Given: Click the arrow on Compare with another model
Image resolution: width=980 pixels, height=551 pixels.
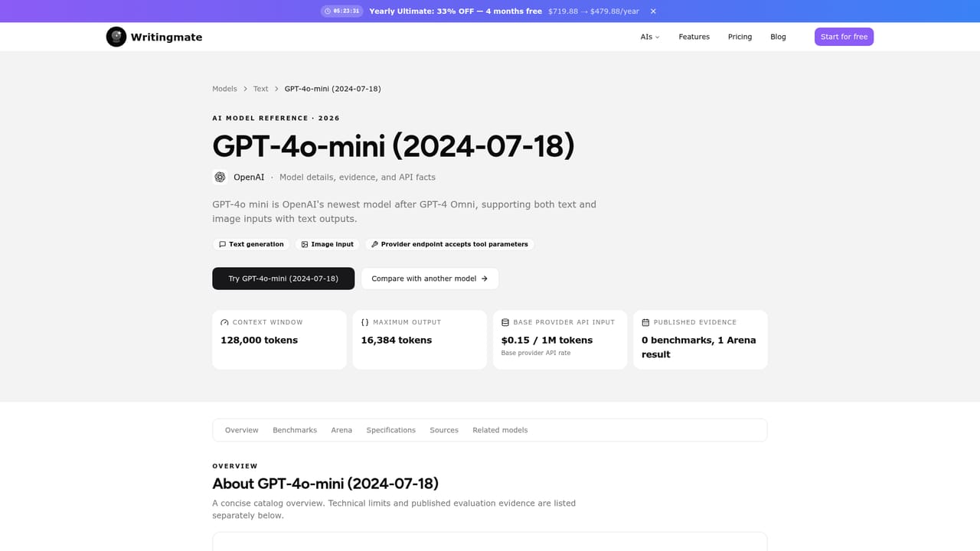Looking at the screenshot, I should click(485, 279).
